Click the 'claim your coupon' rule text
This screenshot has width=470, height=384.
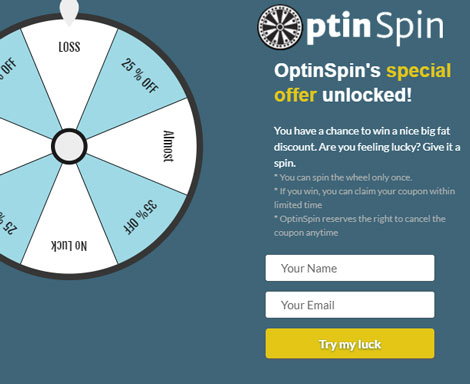(364, 198)
